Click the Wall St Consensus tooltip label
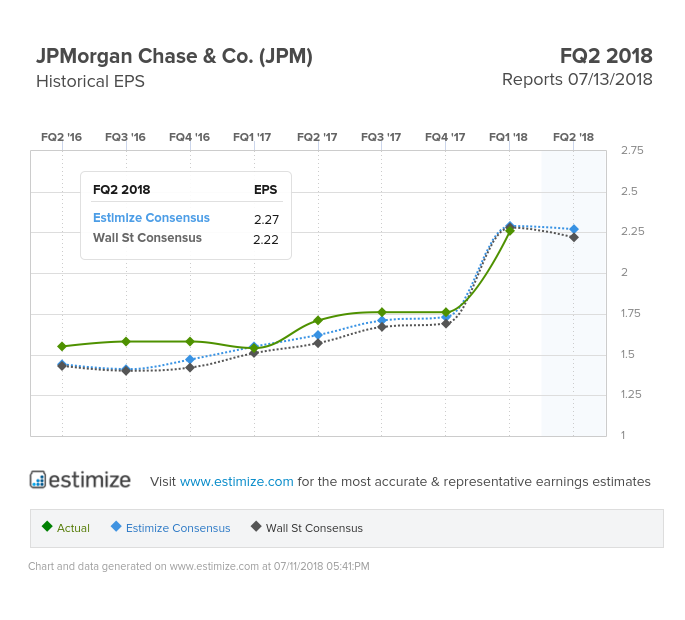The image size is (685, 620). 147,238
